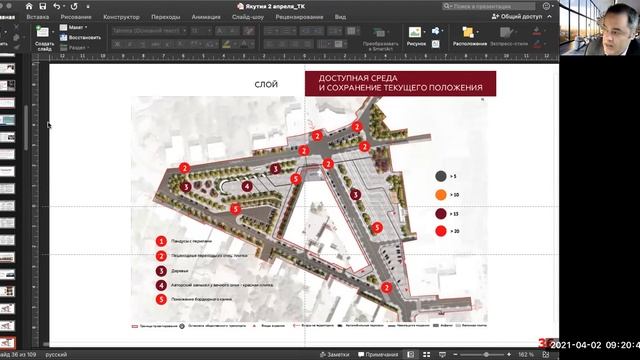Open quick access toolbar customize arrow
Image resolution: width=640 pixels, height=360 pixels.
88,7
